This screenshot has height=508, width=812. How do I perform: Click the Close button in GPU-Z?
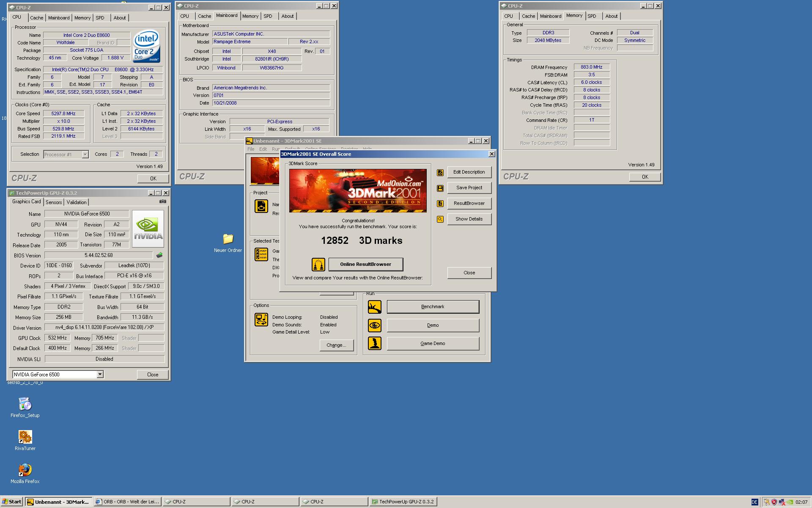pos(153,375)
